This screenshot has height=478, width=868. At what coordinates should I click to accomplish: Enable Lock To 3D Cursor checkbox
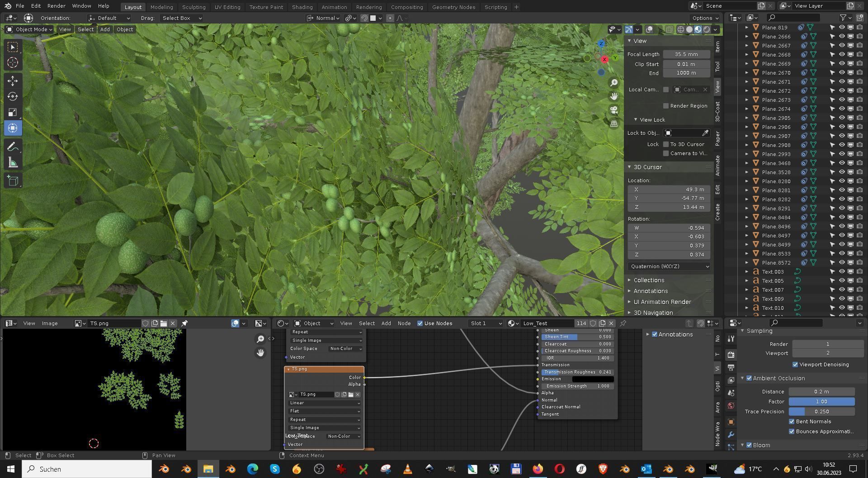pos(666,144)
